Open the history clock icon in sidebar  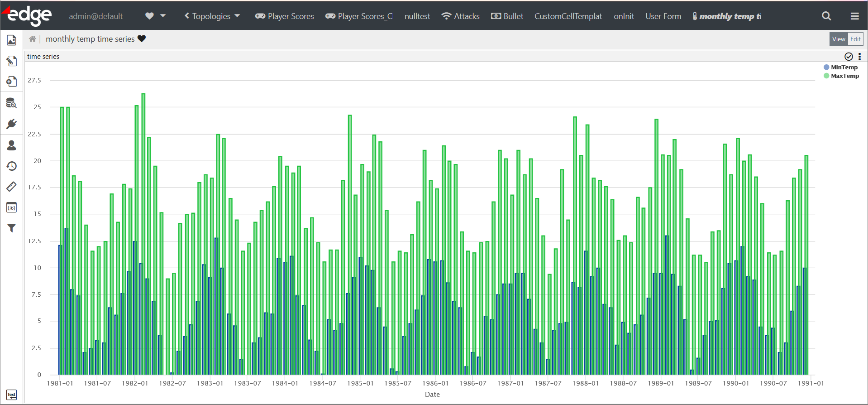tap(12, 166)
